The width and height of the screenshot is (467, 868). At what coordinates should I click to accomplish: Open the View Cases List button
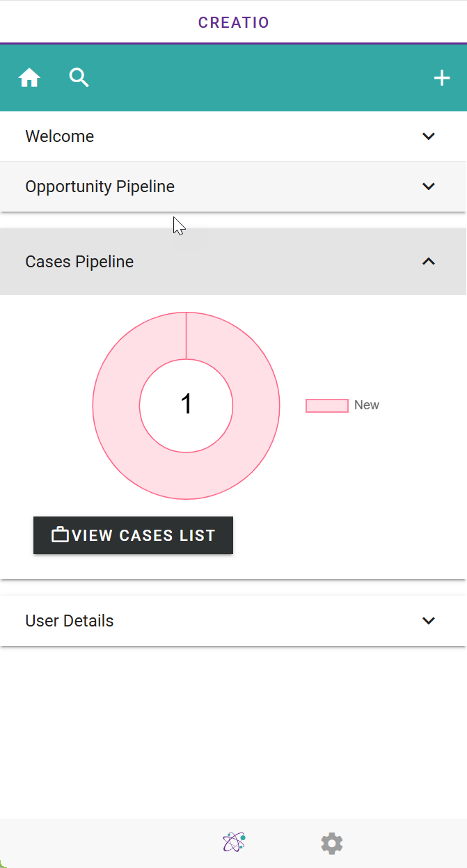coord(133,535)
